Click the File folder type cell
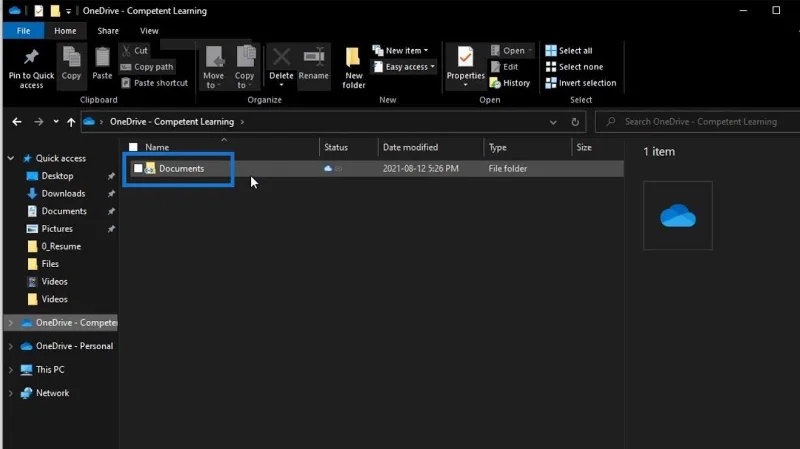The width and height of the screenshot is (800, 449). point(508,168)
